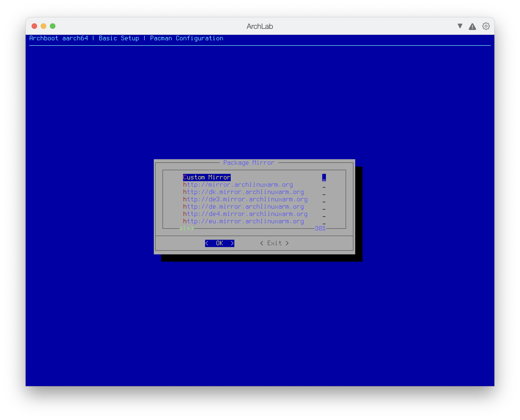The height and width of the screenshot is (420, 520).
Task: Click the yellow minimize window button
Action: (43, 26)
